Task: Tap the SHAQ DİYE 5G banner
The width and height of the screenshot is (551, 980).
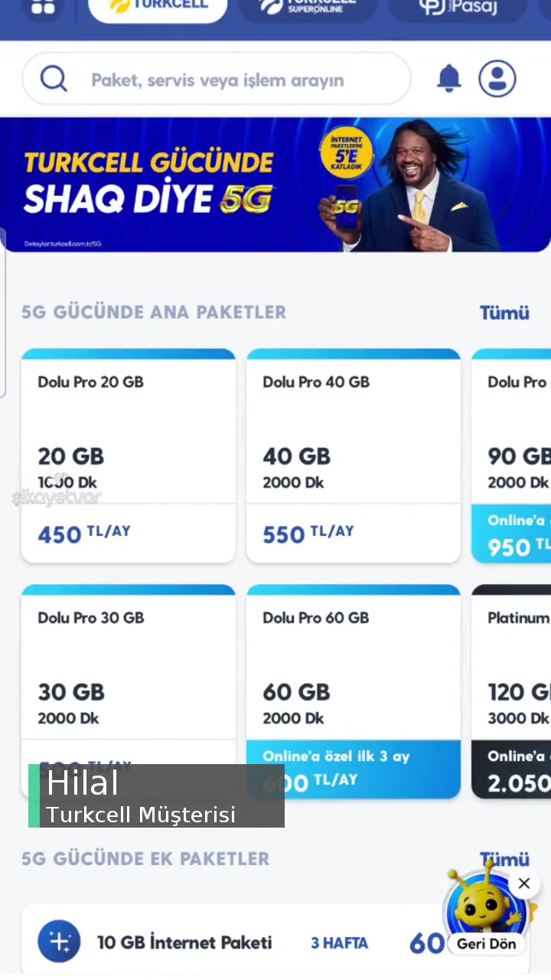Action: click(275, 184)
